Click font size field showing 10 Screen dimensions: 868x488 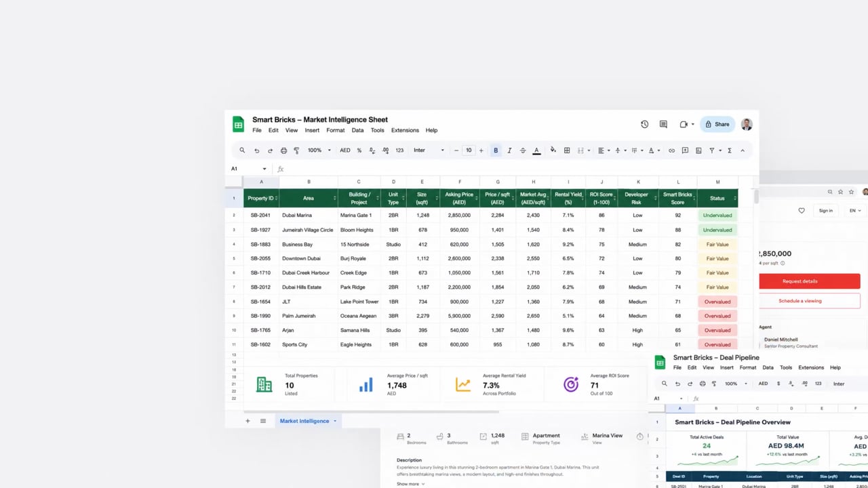[x=469, y=150]
